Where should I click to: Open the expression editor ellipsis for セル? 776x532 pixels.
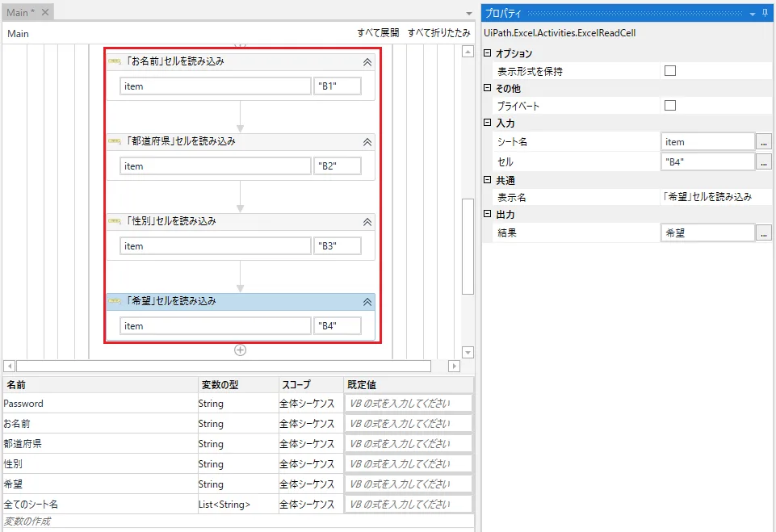pos(766,161)
